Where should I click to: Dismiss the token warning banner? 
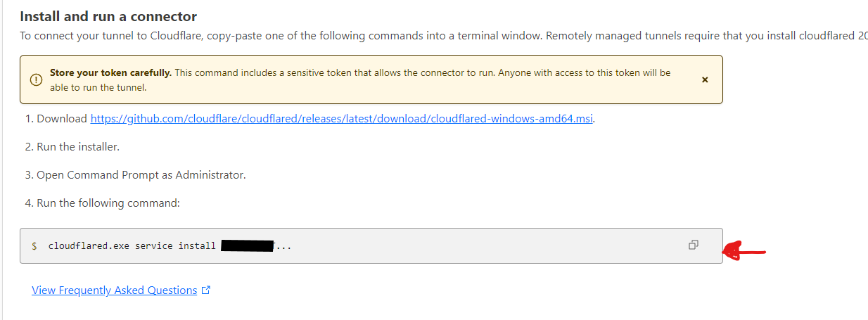point(705,80)
